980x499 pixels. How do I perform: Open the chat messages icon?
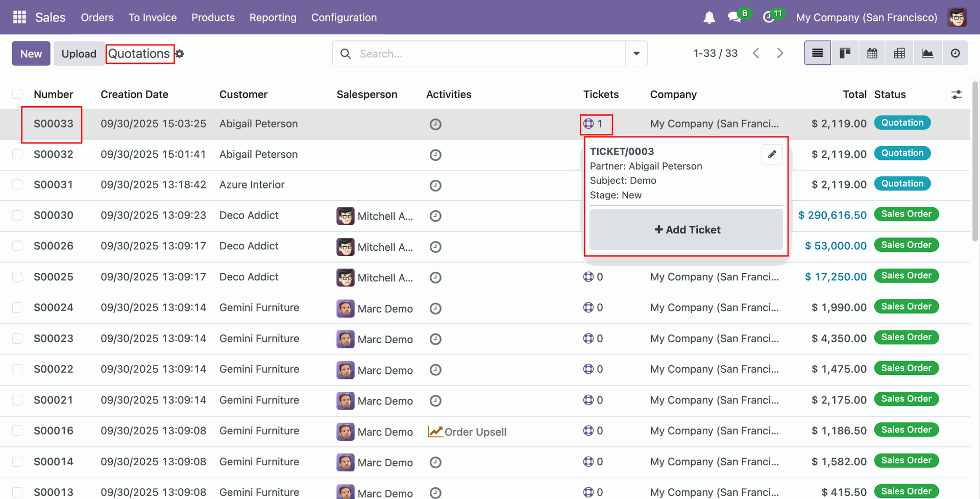click(x=734, y=18)
